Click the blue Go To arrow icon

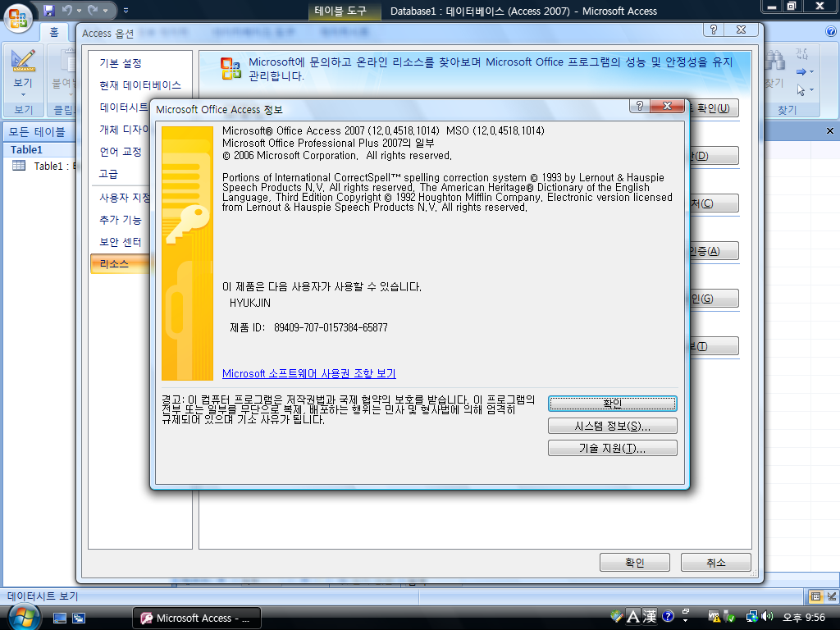pos(801,72)
